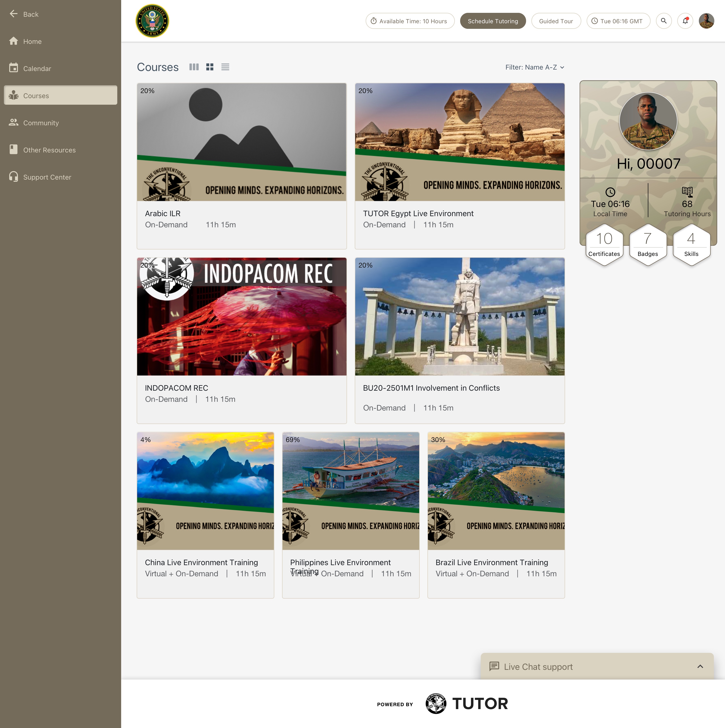Click the Live Chat message icon

pyautogui.click(x=494, y=666)
